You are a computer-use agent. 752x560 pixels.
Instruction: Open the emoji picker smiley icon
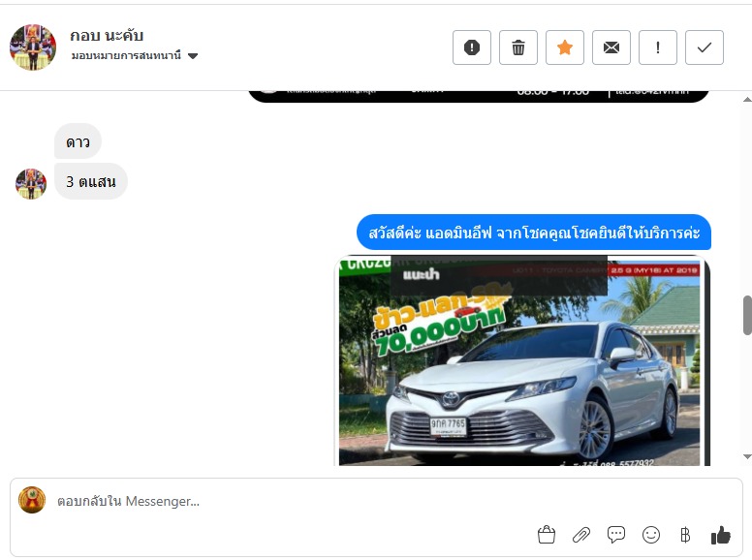(651, 535)
